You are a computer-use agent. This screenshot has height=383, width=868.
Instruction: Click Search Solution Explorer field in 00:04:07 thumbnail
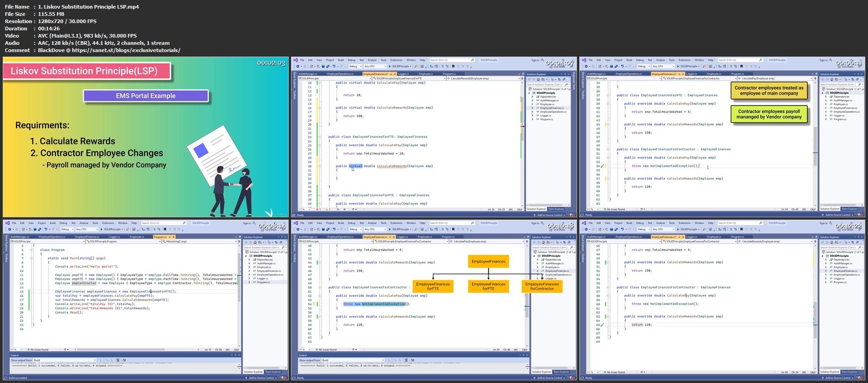coord(548,84)
